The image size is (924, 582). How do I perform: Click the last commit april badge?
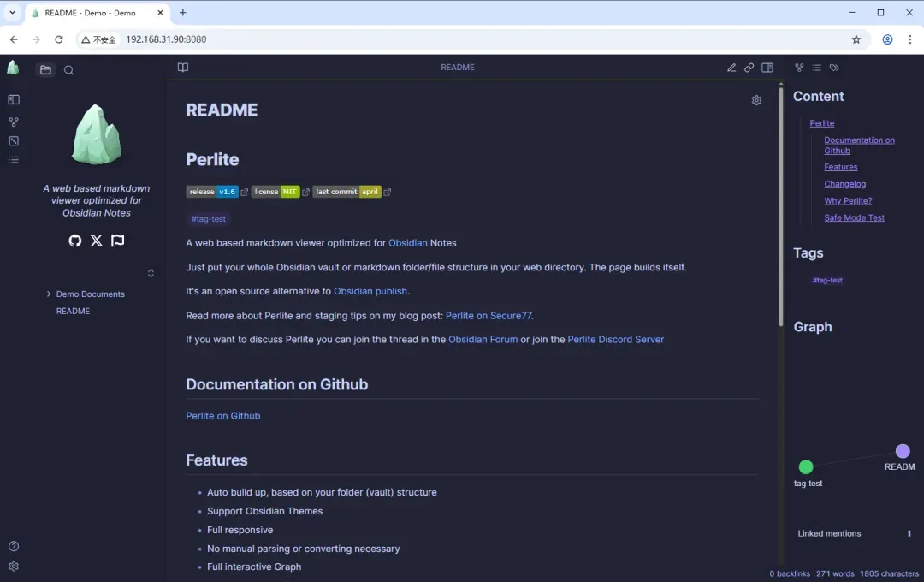[346, 192]
